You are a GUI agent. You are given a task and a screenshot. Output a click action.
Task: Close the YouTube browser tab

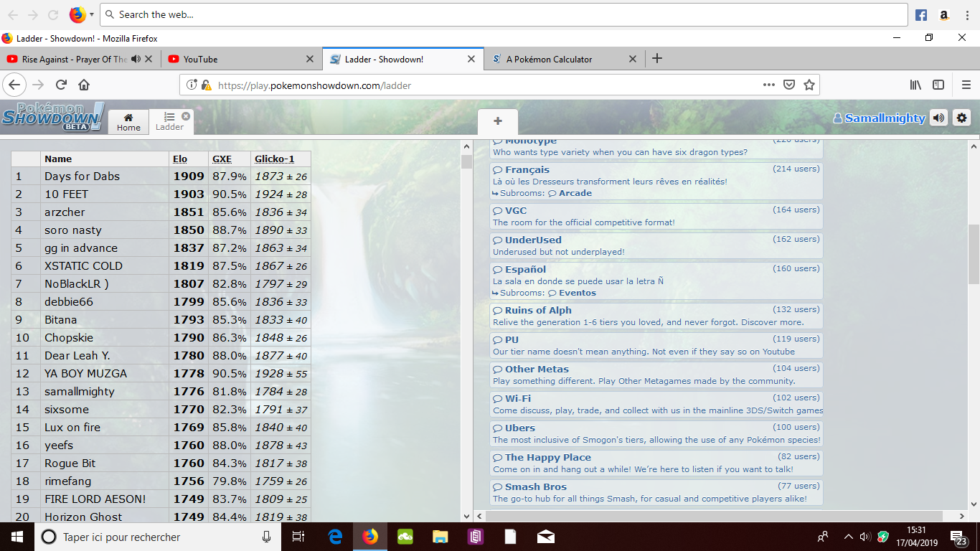tap(310, 59)
